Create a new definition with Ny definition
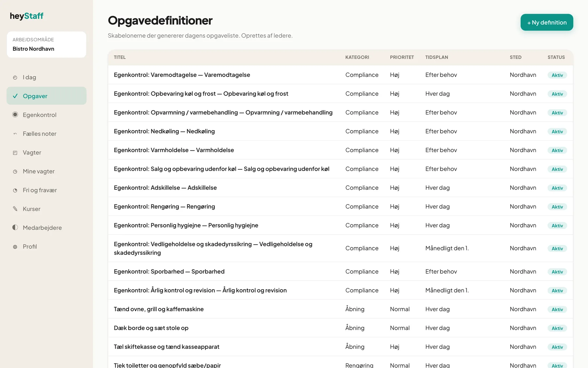This screenshot has width=588, height=368. (x=547, y=22)
